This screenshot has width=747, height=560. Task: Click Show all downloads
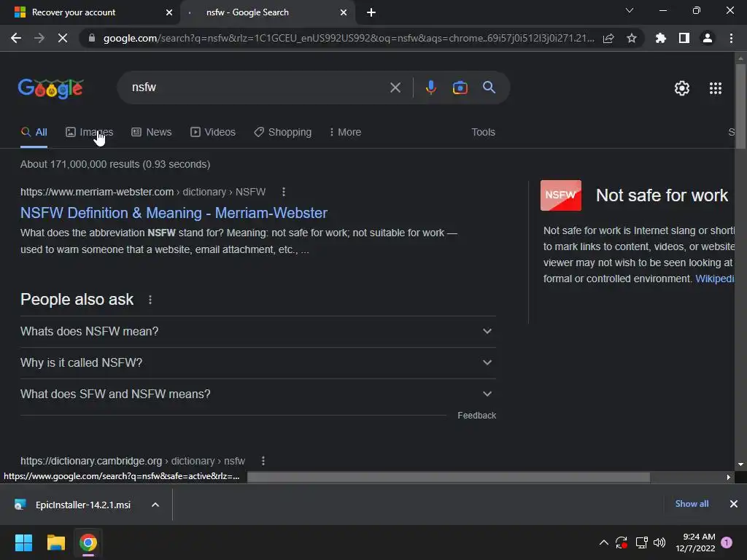pos(692,504)
